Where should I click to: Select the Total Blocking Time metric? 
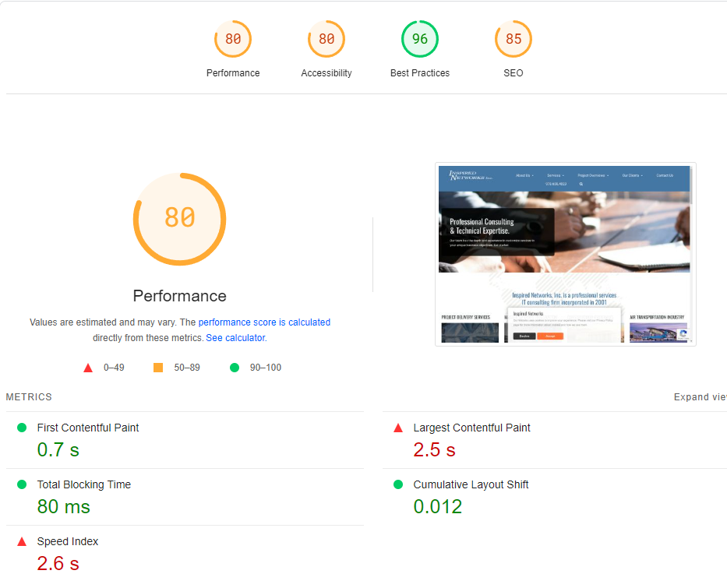[x=185, y=497]
